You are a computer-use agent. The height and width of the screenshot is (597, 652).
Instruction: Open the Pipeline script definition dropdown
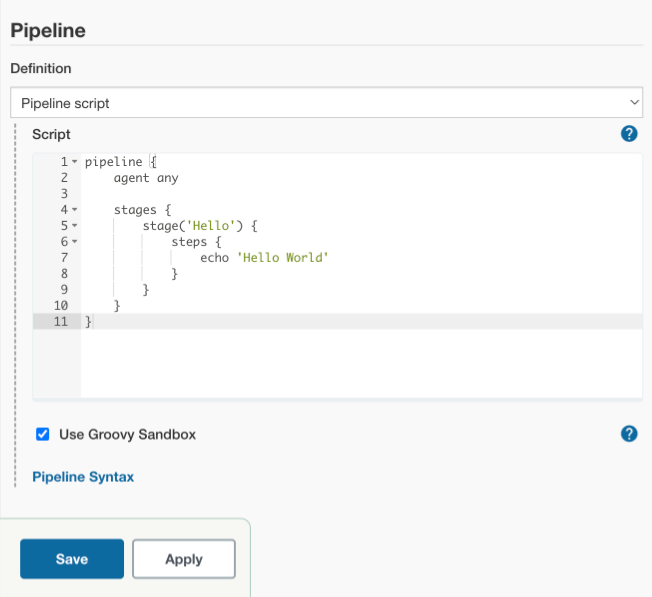pyautogui.click(x=326, y=103)
